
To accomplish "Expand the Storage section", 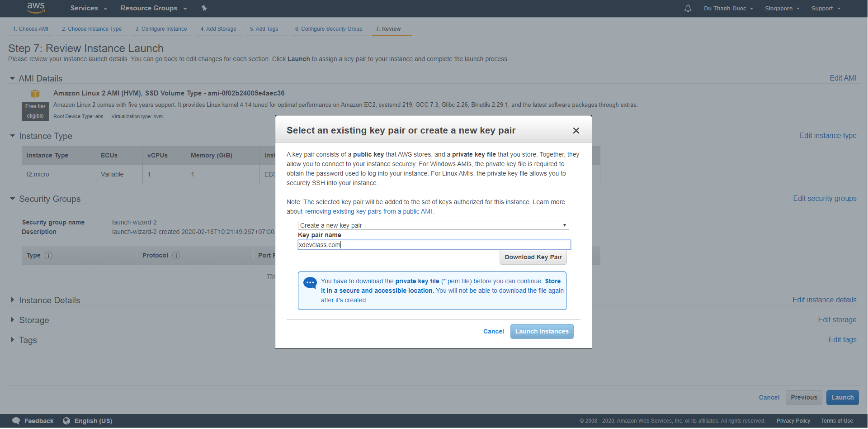I will (x=12, y=320).
